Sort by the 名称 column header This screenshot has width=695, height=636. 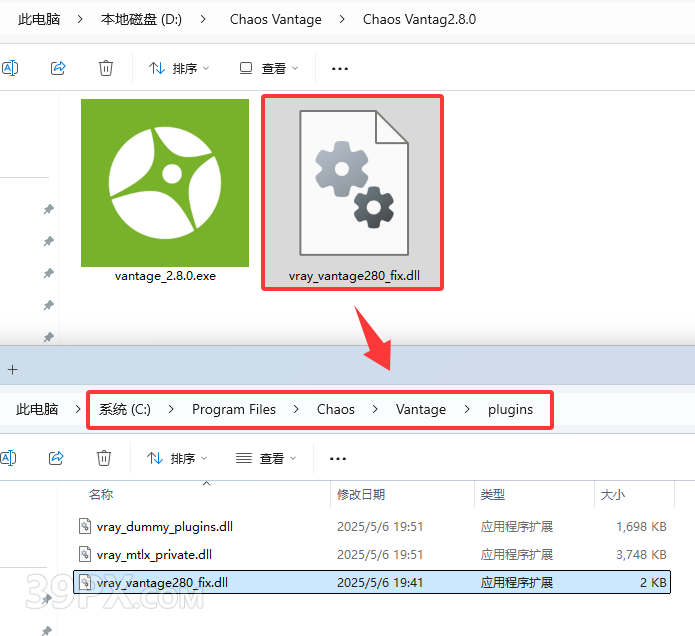[x=101, y=494]
